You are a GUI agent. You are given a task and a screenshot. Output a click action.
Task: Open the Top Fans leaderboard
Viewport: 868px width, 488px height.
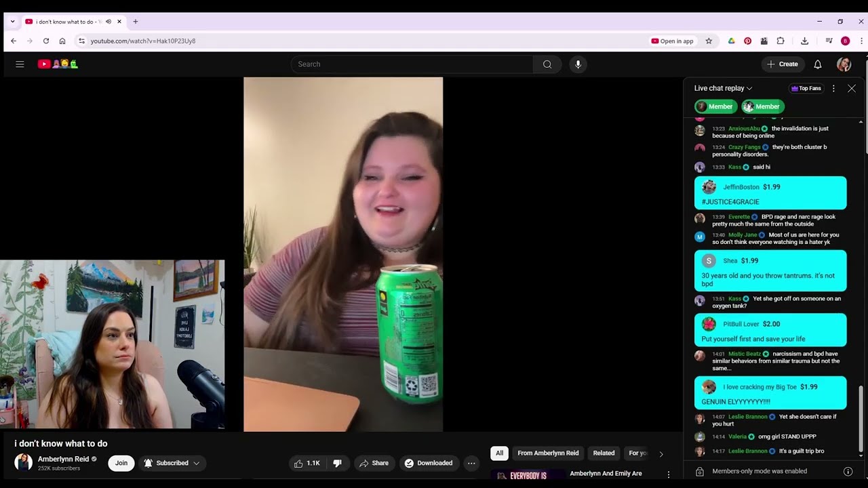[806, 88]
